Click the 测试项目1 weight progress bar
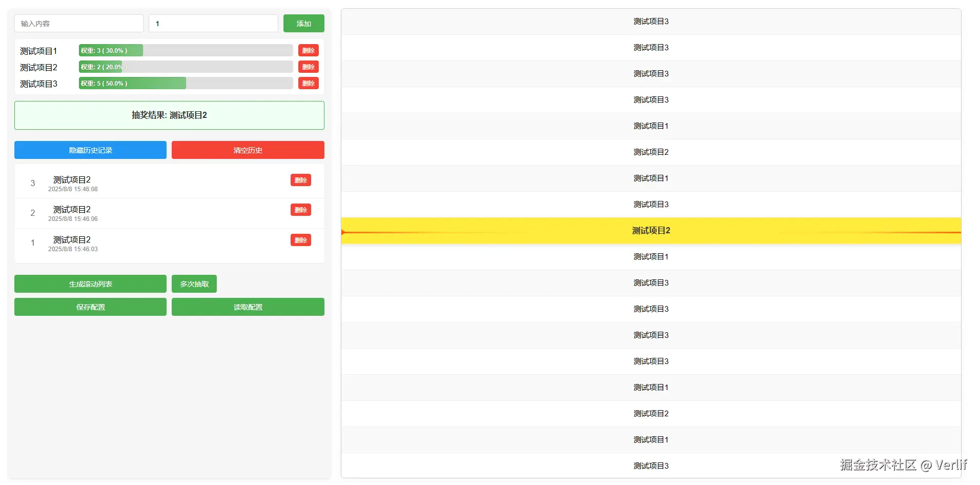Screen dimensions: 980x485 pyautogui.click(x=186, y=51)
